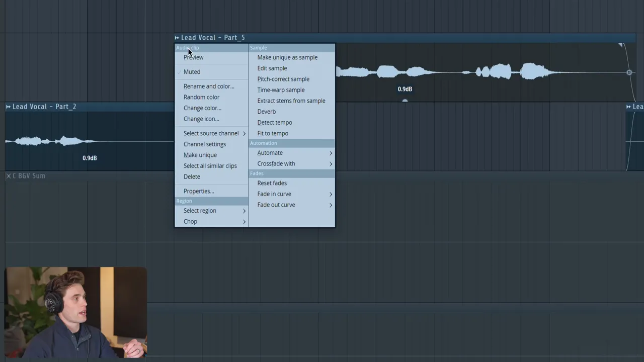This screenshot has height=362, width=644.
Task: Select Pitch-correct sample
Action: pyautogui.click(x=283, y=79)
